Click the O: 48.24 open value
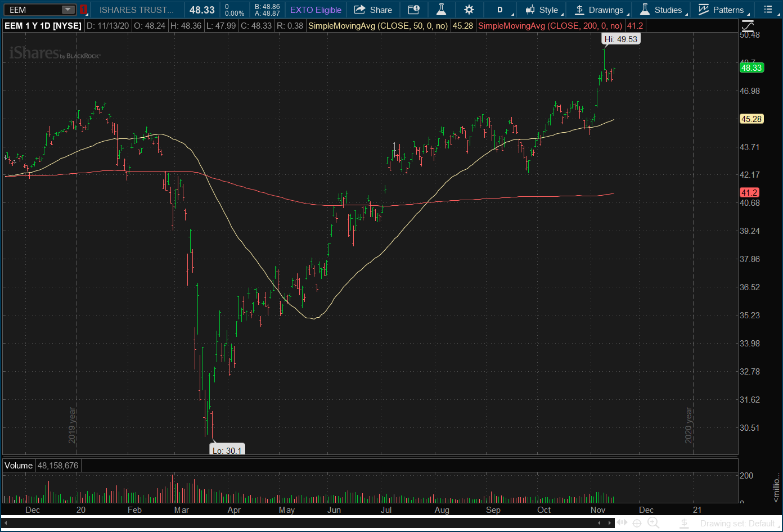The height and width of the screenshot is (532, 783). (x=151, y=26)
